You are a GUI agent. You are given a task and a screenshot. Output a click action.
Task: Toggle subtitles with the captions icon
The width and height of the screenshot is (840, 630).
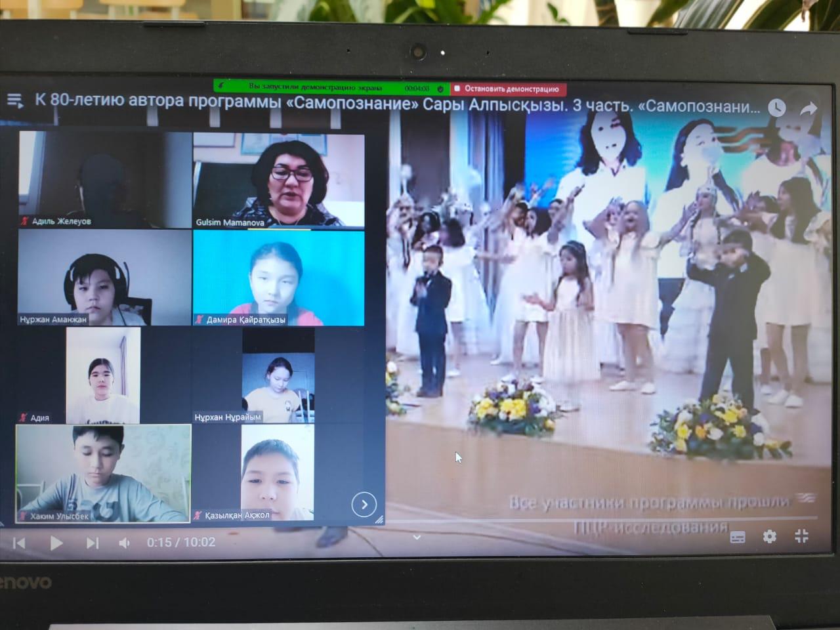point(738,537)
